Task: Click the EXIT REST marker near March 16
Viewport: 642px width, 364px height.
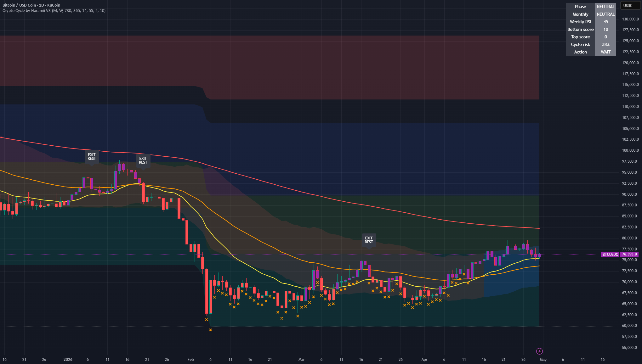Action: [x=369, y=240]
